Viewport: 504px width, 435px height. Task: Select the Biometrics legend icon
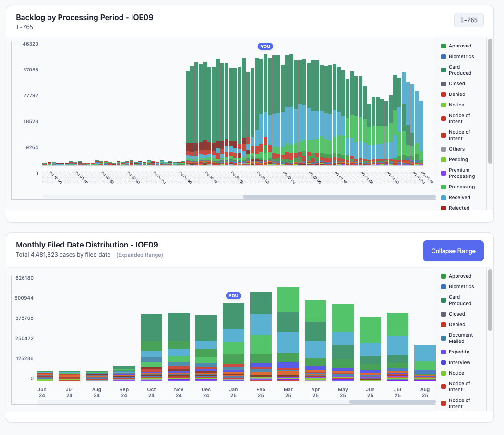(x=443, y=56)
